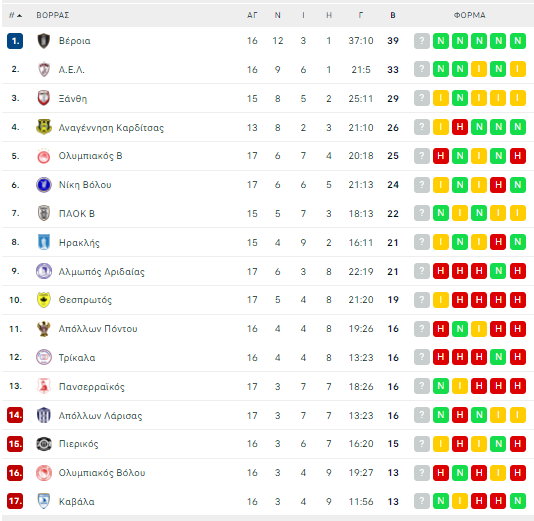Select the Ολυμπιακός Β club emblem
This screenshot has width=534, height=521.
coord(44,156)
